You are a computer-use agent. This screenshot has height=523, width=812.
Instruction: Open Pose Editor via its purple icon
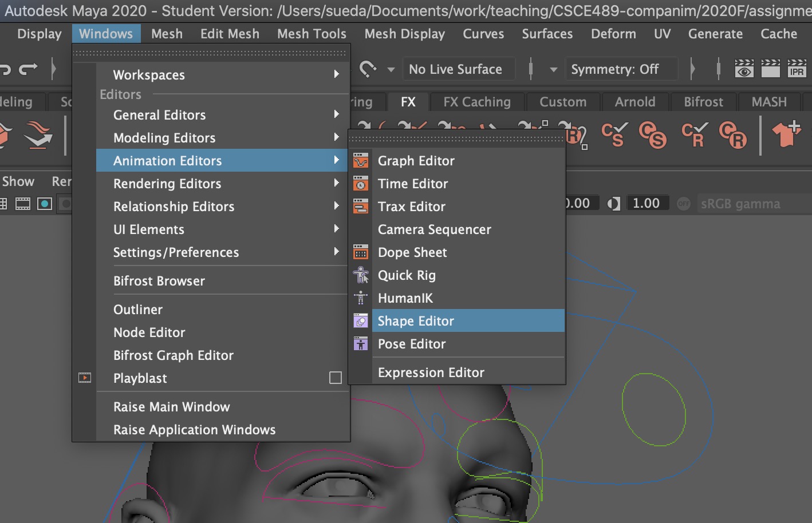361,344
